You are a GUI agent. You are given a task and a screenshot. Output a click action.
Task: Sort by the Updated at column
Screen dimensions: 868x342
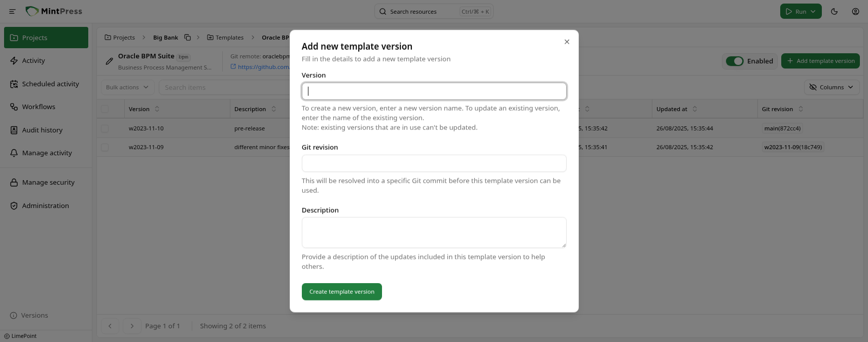[677, 109]
